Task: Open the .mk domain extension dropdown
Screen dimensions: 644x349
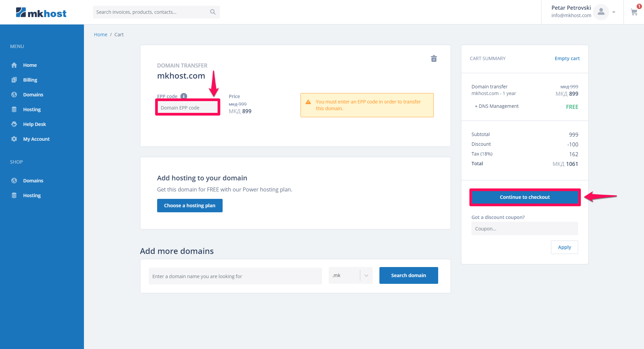Action: click(351, 275)
